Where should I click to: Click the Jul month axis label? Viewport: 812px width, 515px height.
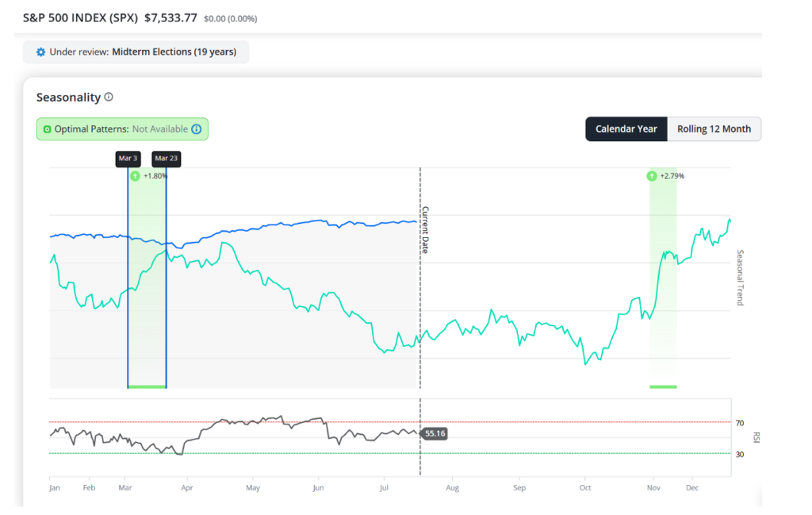click(x=384, y=488)
